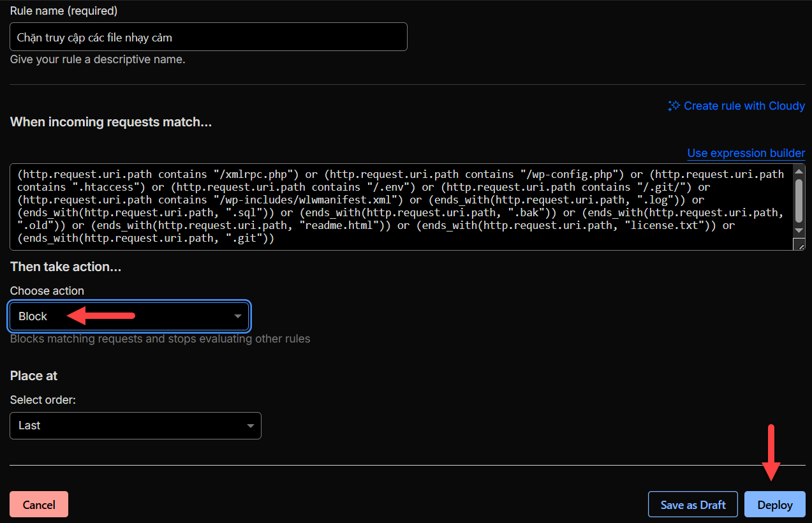
Task: Click the Choose action dropdown caret
Action: pyautogui.click(x=237, y=316)
